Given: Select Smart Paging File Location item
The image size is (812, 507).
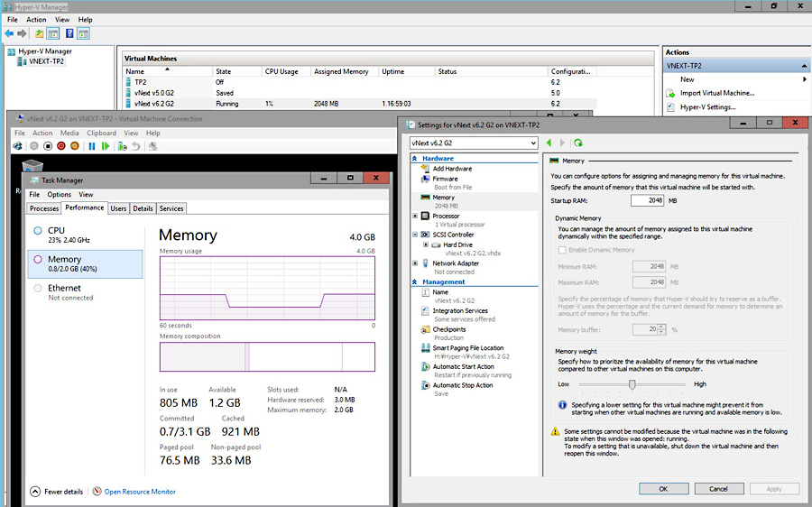Looking at the screenshot, I should pos(467,348).
